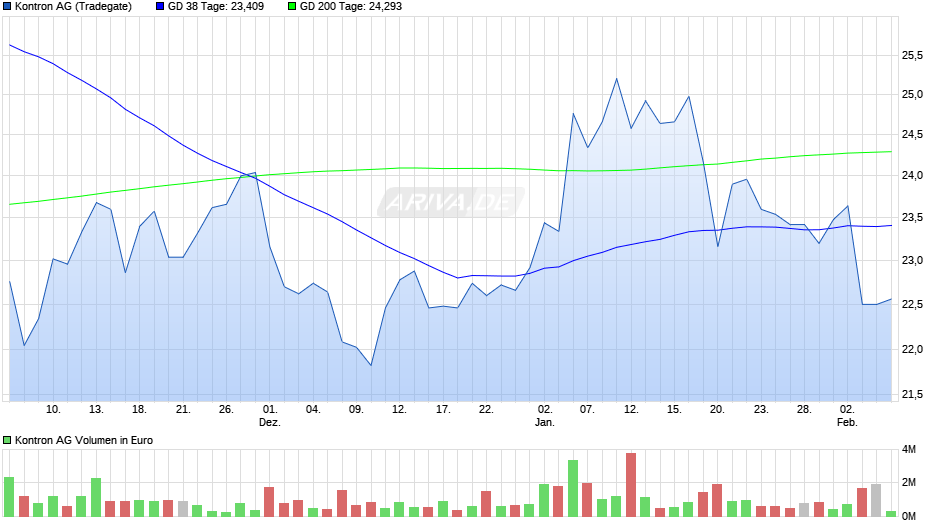Screen dimensions: 940x526
Task: Click the 23,0 price axis label
Action: pos(912,261)
